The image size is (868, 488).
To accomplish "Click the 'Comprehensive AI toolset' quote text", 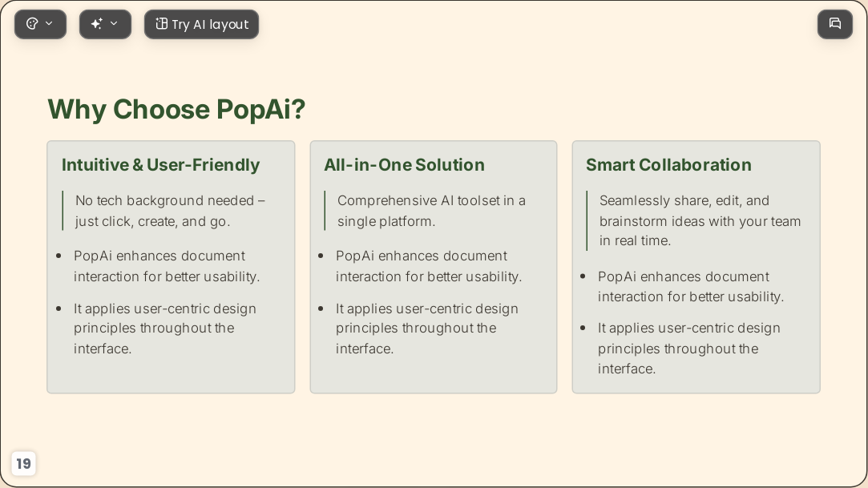I will 432,211.
